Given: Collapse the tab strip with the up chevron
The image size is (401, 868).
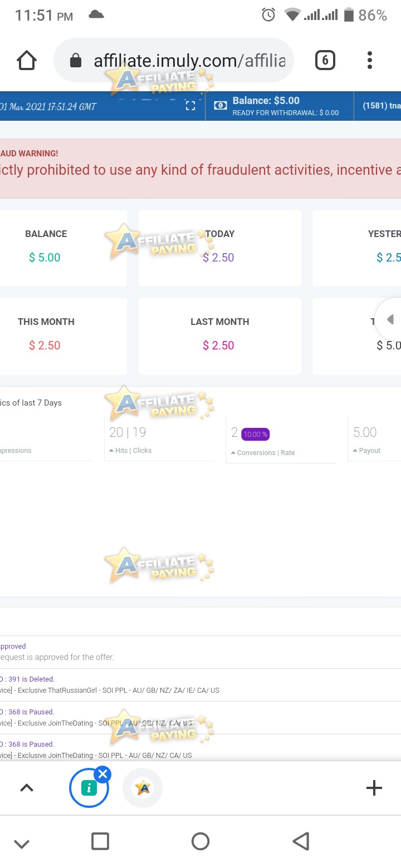Looking at the screenshot, I should tap(27, 788).
